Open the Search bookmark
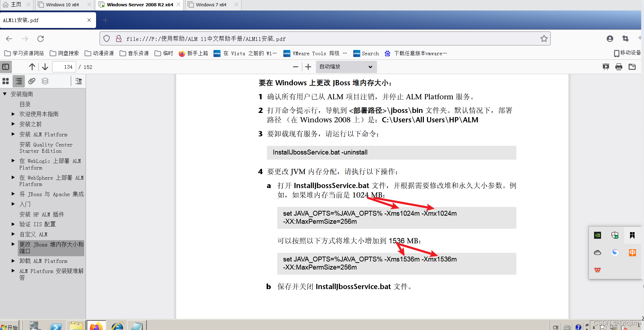The height and width of the screenshot is (330, 644). (366, 53)
